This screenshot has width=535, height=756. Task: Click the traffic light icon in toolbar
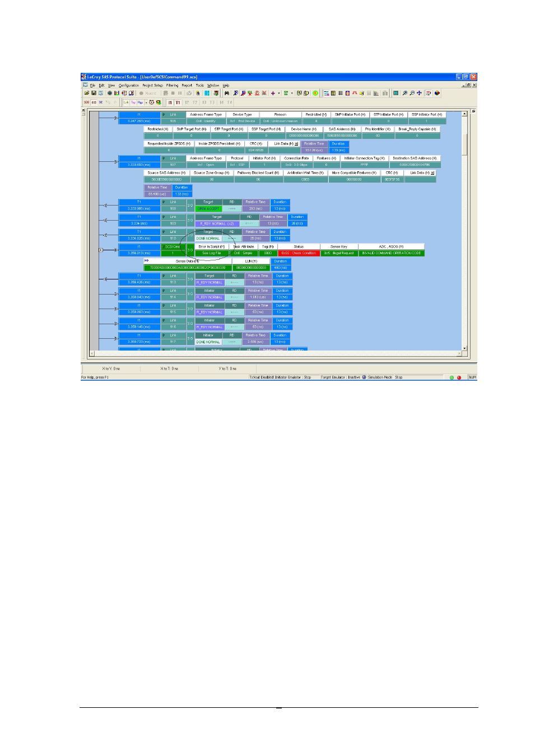[x=216, y=93]
